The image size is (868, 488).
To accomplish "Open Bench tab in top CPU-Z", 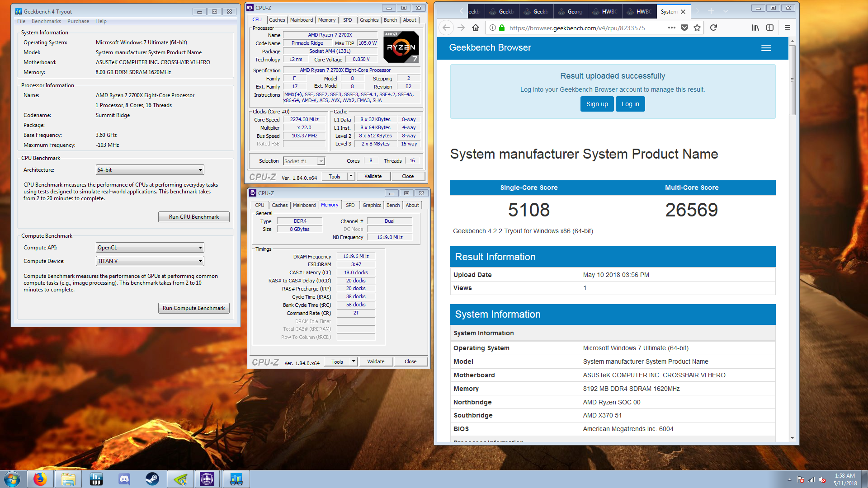I will [x=390, y=20].
